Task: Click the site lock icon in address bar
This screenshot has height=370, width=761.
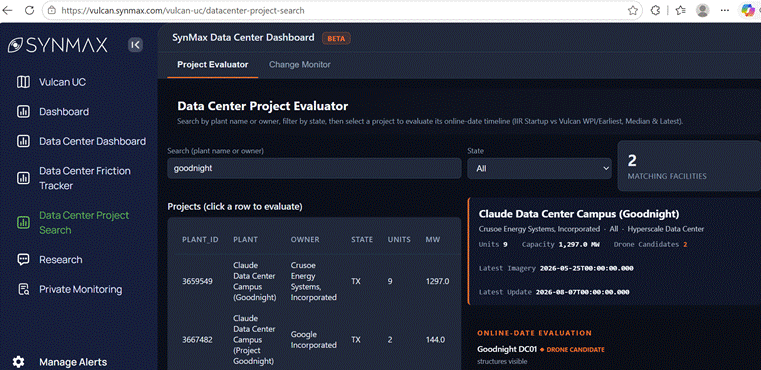Action: (x=52, y=10)
